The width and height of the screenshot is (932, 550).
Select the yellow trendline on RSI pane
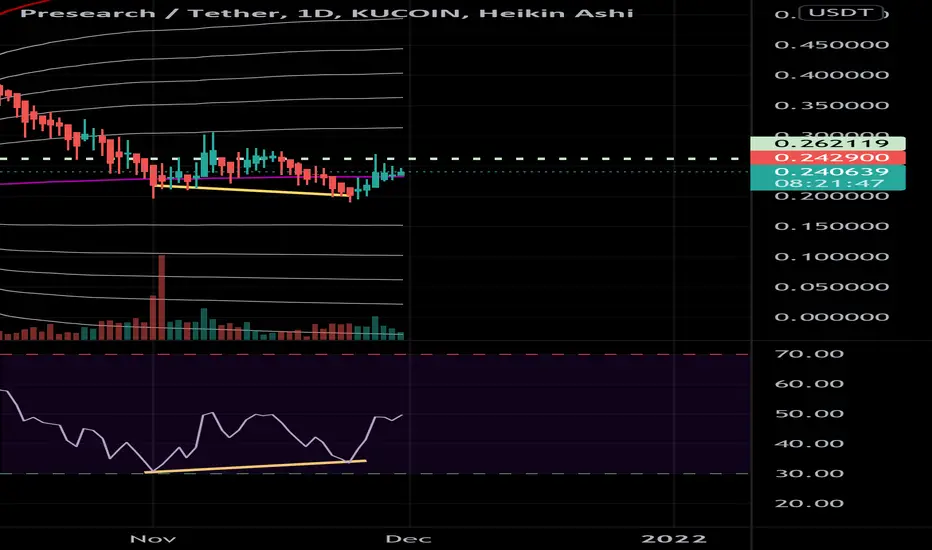(256, 467)
